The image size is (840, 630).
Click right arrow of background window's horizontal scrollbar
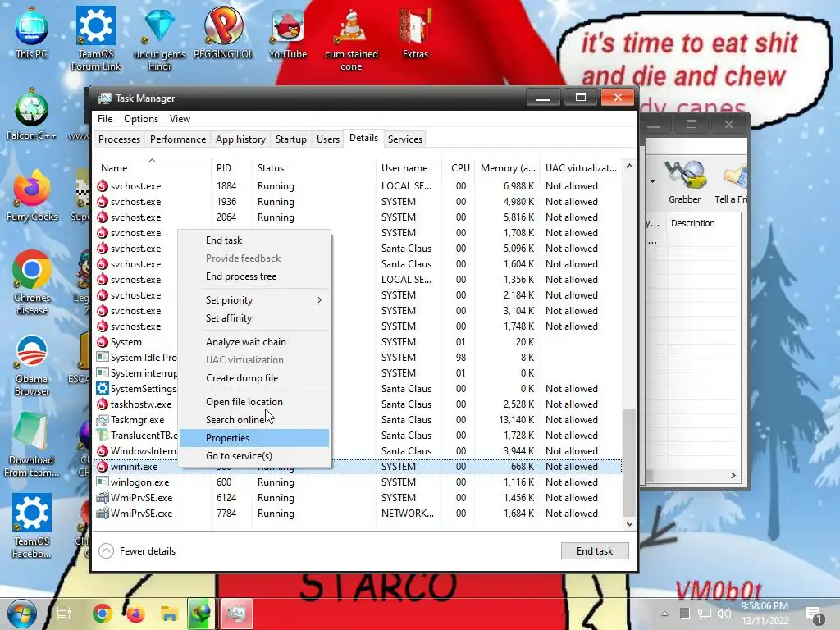[x=733, y=475]
